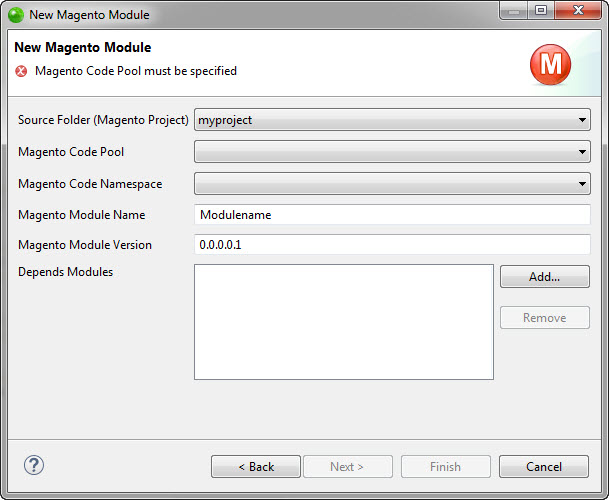
Task: Click the 'Magento Code Namespace' label
Action: point(90,184)
